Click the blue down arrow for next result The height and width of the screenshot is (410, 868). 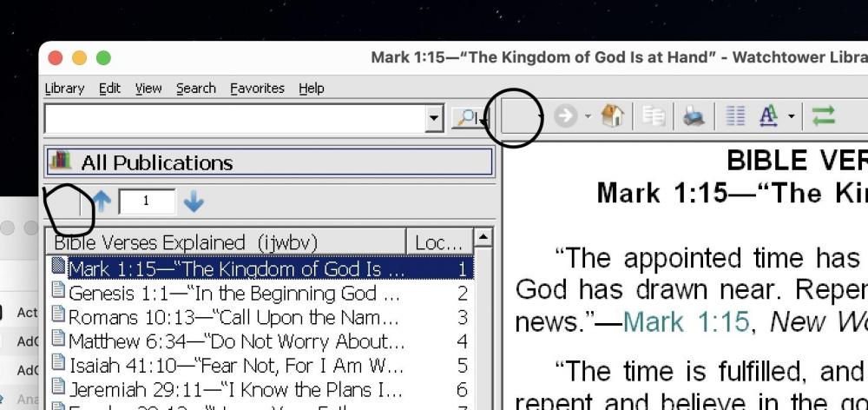point(194,202)
